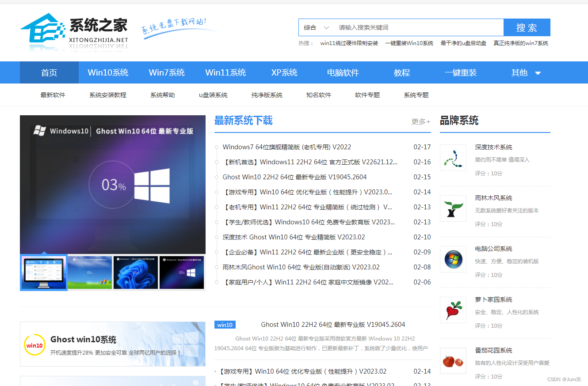Select the dark Win10 03% slide thumbnail
588x386 pixels.
[x=182, y=272]
